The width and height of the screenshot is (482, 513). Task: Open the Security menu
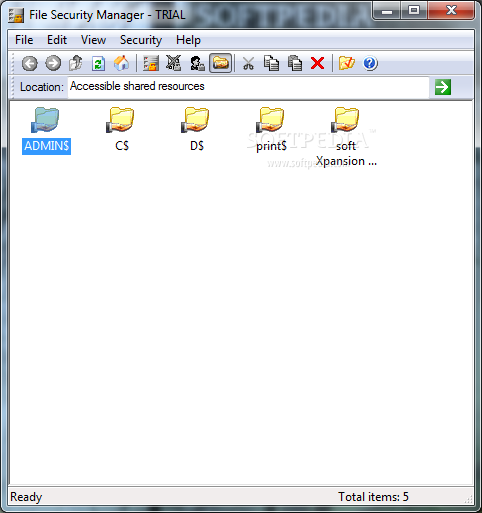coord(141,40)
